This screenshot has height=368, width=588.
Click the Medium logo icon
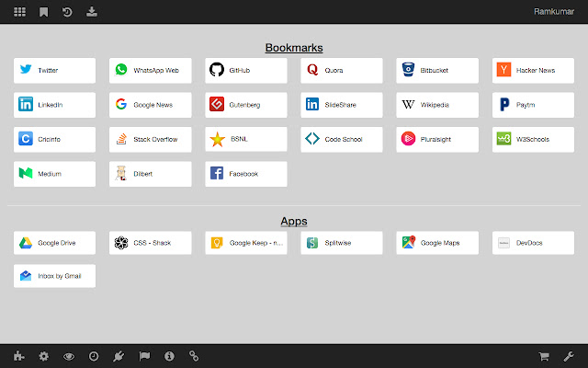(26, 173)
